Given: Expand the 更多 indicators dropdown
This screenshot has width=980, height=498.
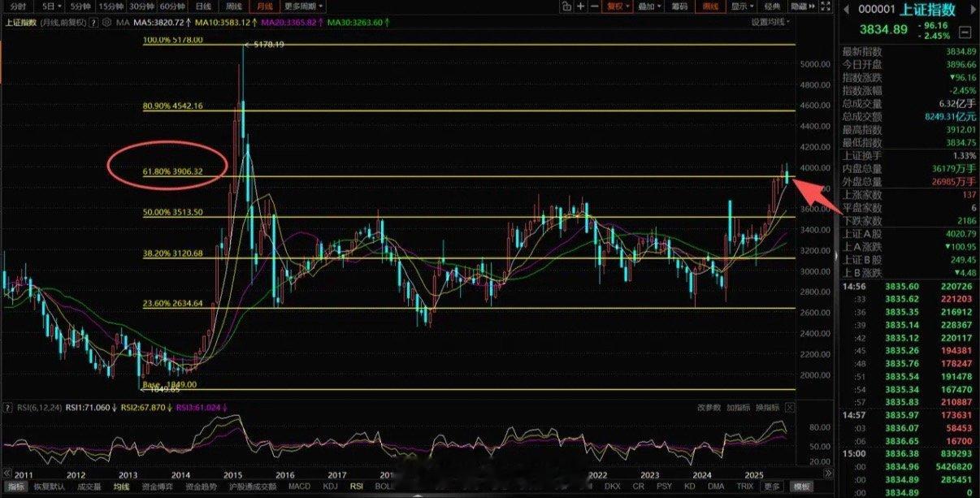Looking at the screenshot, I should click(773, 487).
